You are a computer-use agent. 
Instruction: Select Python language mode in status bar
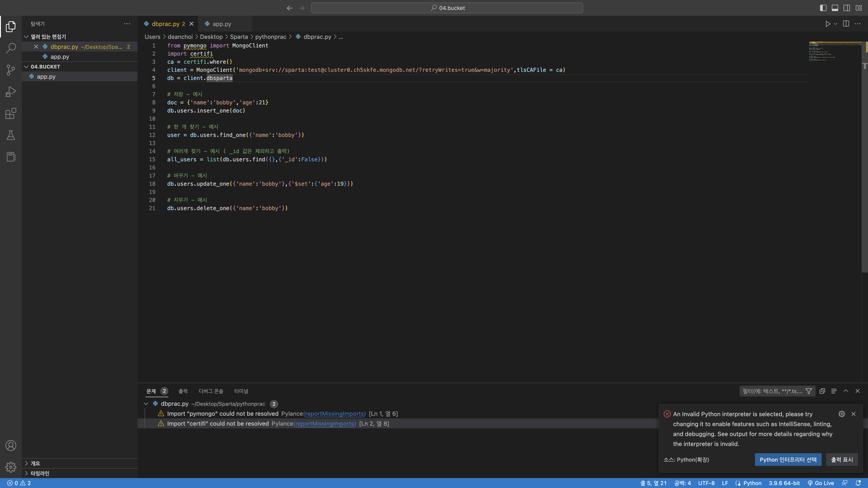(752, 483)
